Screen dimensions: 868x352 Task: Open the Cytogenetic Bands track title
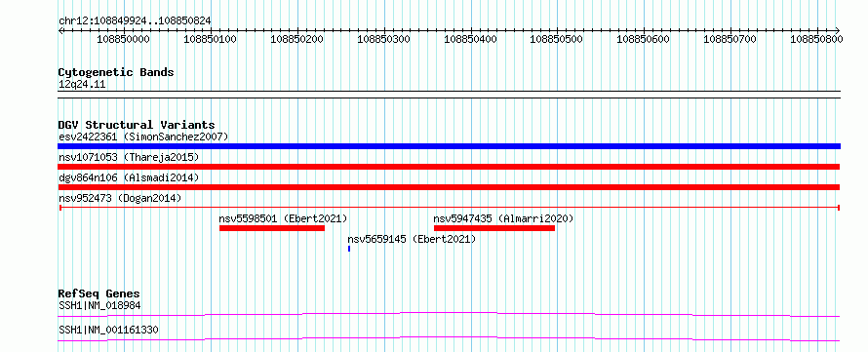coord(116,72)
